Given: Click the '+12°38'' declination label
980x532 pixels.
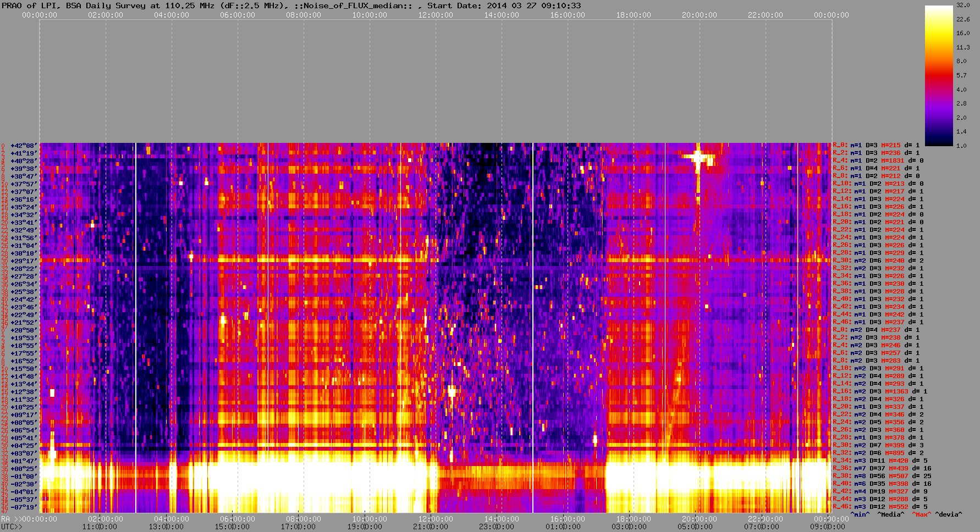Looking at the screenshot, I should [24, 392].
